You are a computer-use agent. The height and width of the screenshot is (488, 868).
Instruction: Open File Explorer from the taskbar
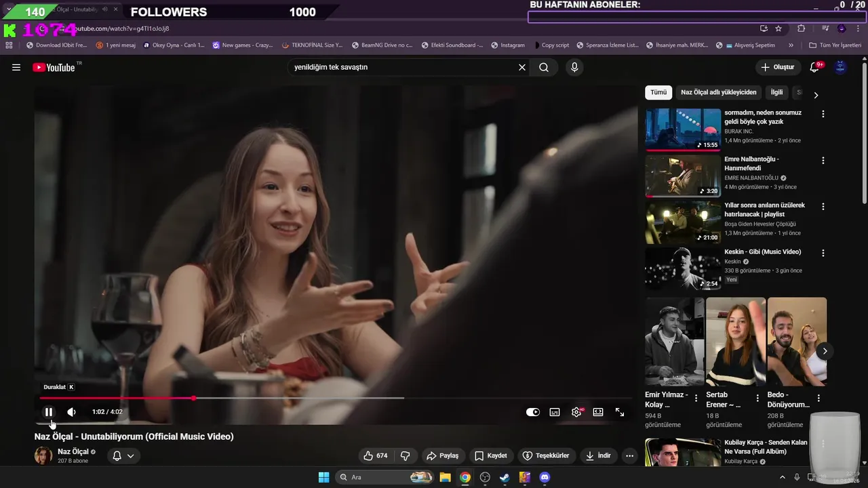445,477
